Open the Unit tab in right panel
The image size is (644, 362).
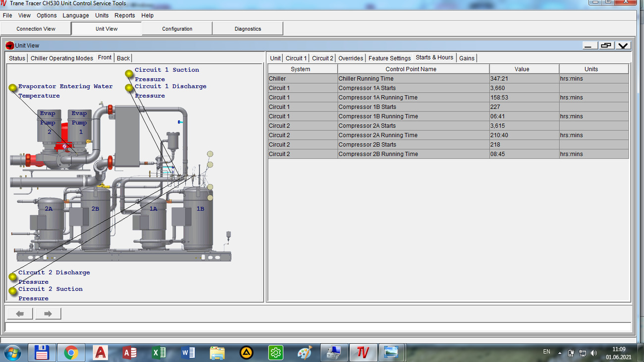pos(275,58)
